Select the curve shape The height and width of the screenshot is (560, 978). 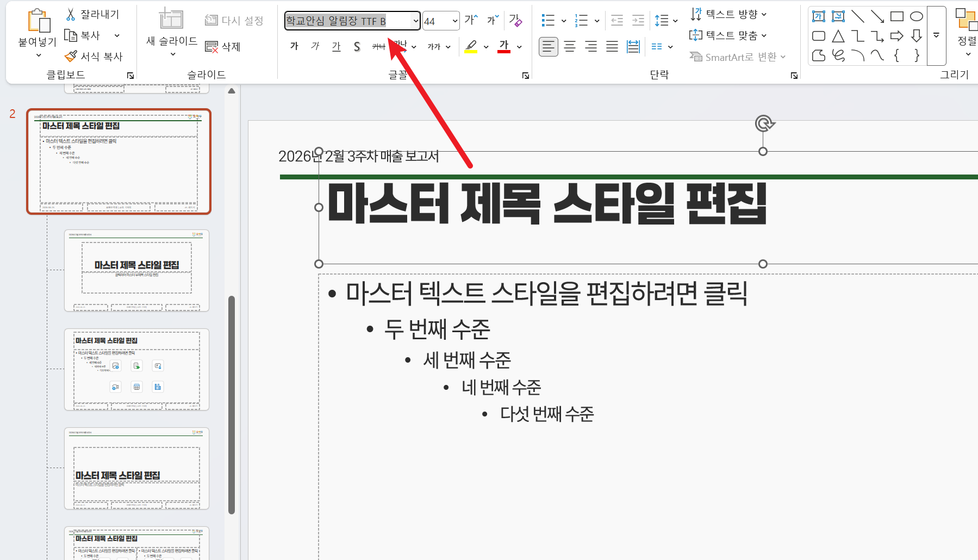877,55
